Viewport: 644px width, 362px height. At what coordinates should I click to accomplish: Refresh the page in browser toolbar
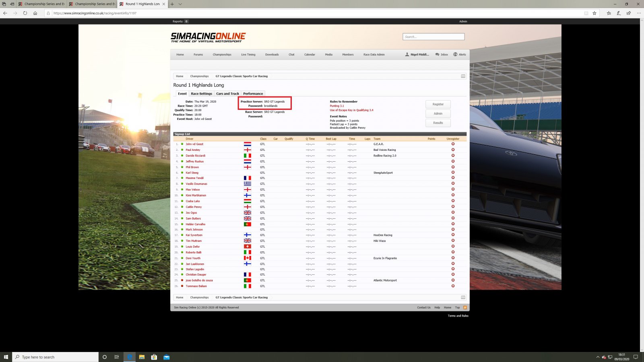(25, 13)
